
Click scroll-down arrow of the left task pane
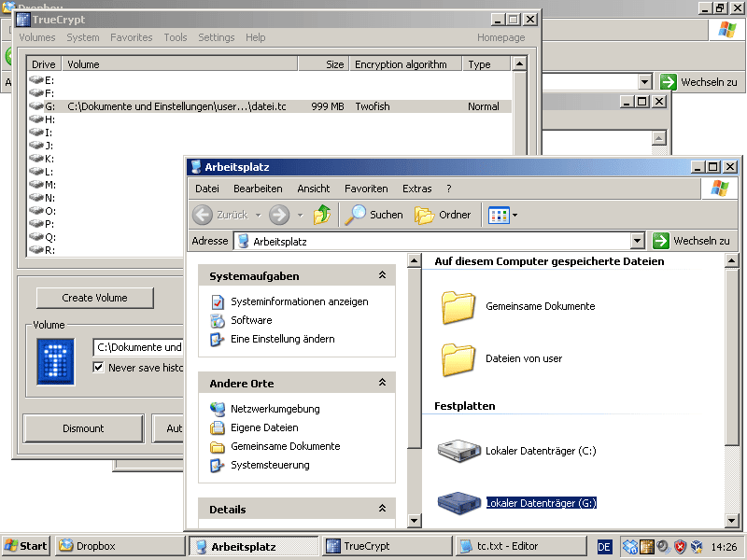click(x=414, y=521)
